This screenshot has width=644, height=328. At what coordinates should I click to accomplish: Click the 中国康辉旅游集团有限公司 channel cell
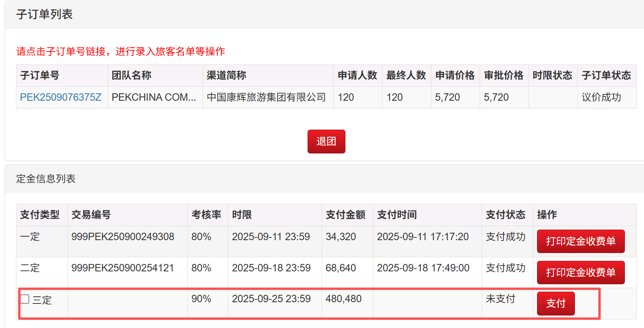[266, 97]
